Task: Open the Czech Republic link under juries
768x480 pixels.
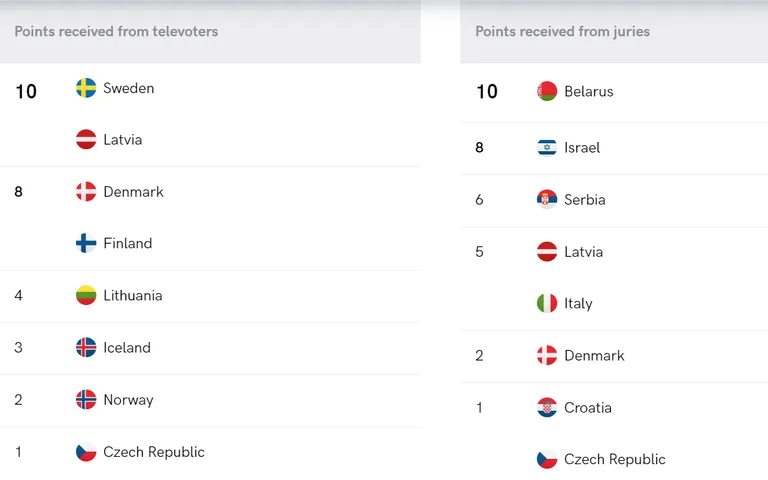Action: click(x=615, y=459)
